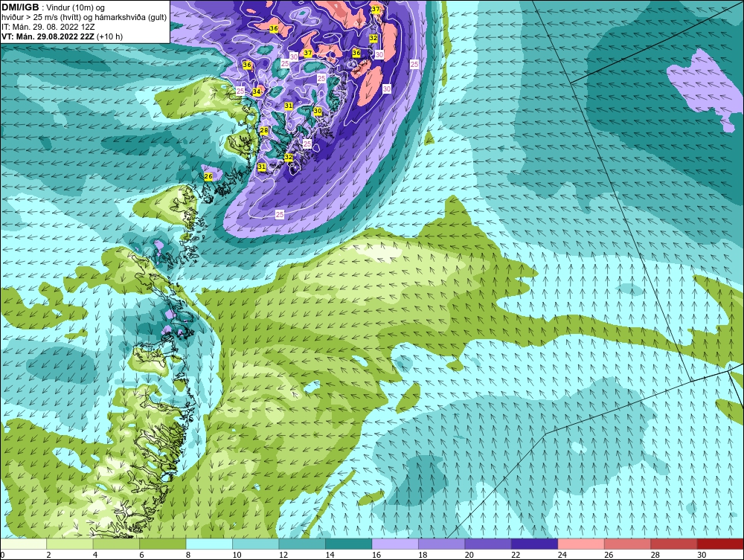Click the 16–18 m/s light purple legend swatch

395,544
